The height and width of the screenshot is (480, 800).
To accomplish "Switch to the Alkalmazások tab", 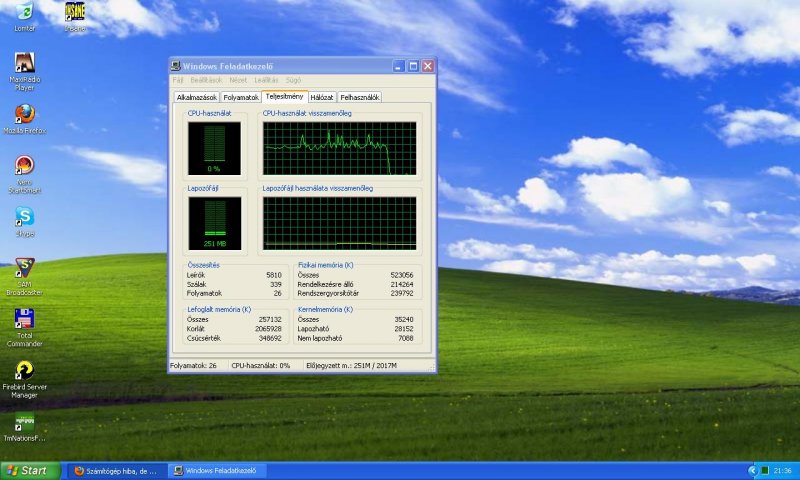I will [196, 97].
